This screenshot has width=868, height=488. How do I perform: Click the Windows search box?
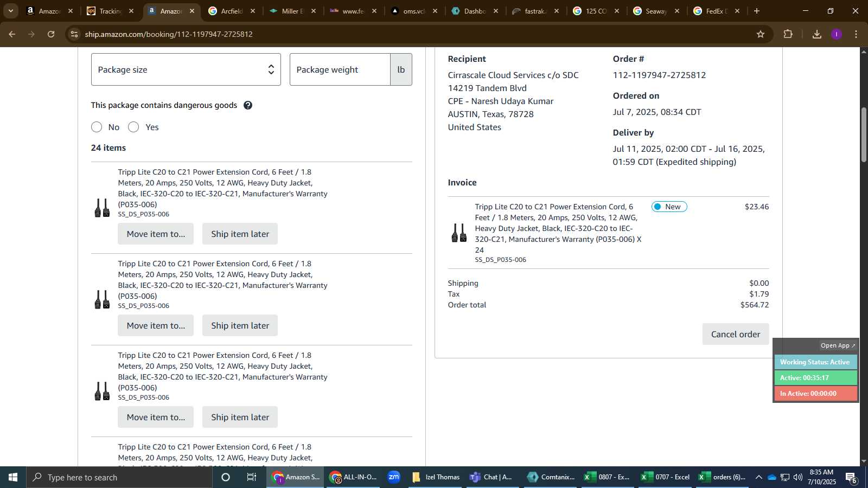tap(119, 477)
